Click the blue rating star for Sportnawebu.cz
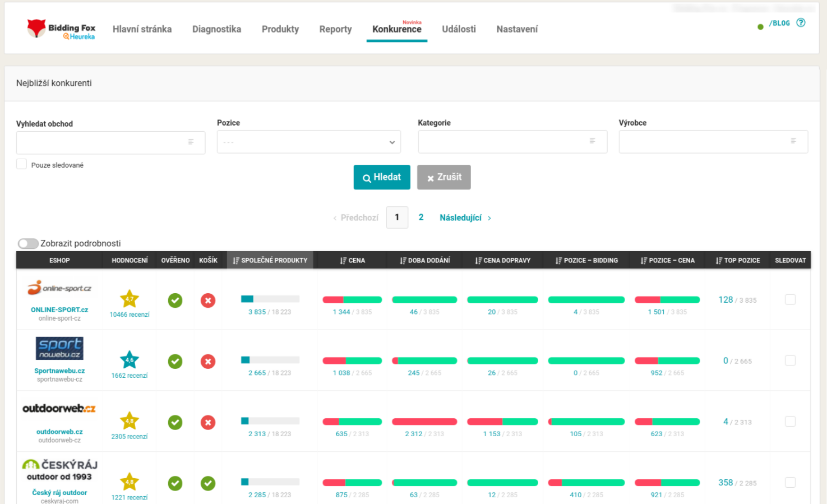 130,360
